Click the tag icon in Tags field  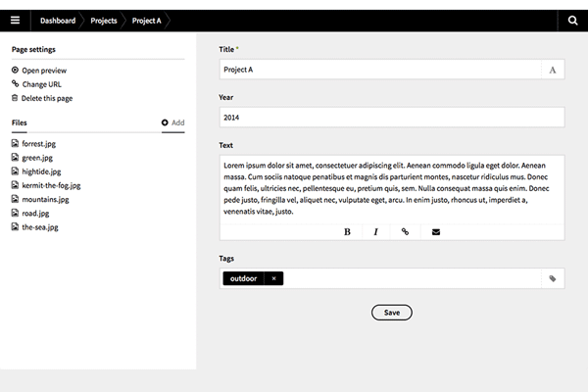point(553,278)
